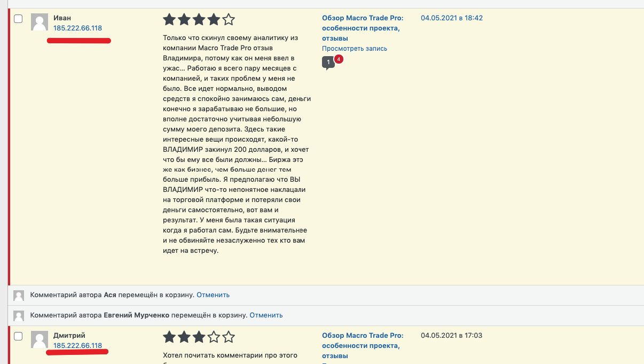The height and width of the screenshot is (364, 644).
Task: Click the empty fifth star in Иван's rating
Action: click(x=229, y=20)
